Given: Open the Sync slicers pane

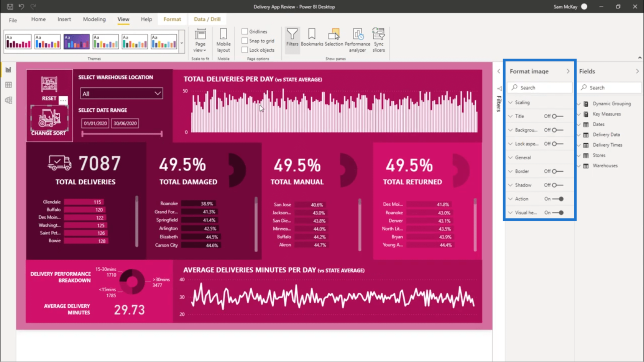Looking at the screenshot, I should point(379,40).
